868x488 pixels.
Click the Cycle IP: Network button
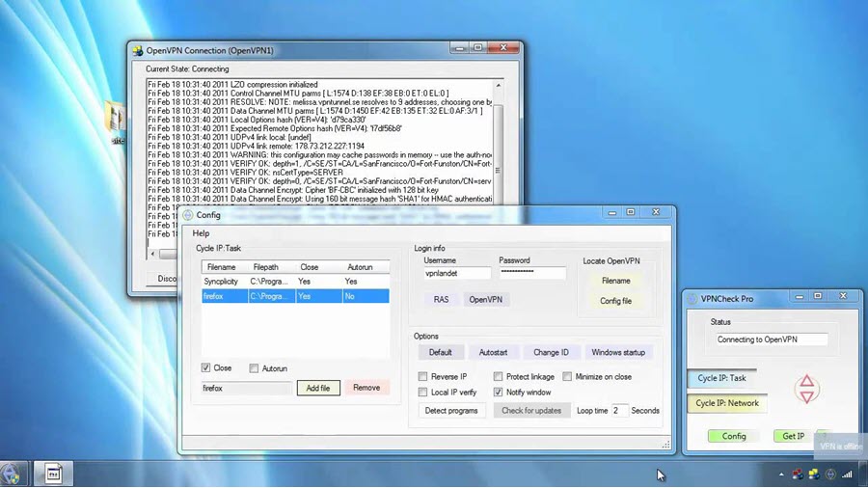727,403
